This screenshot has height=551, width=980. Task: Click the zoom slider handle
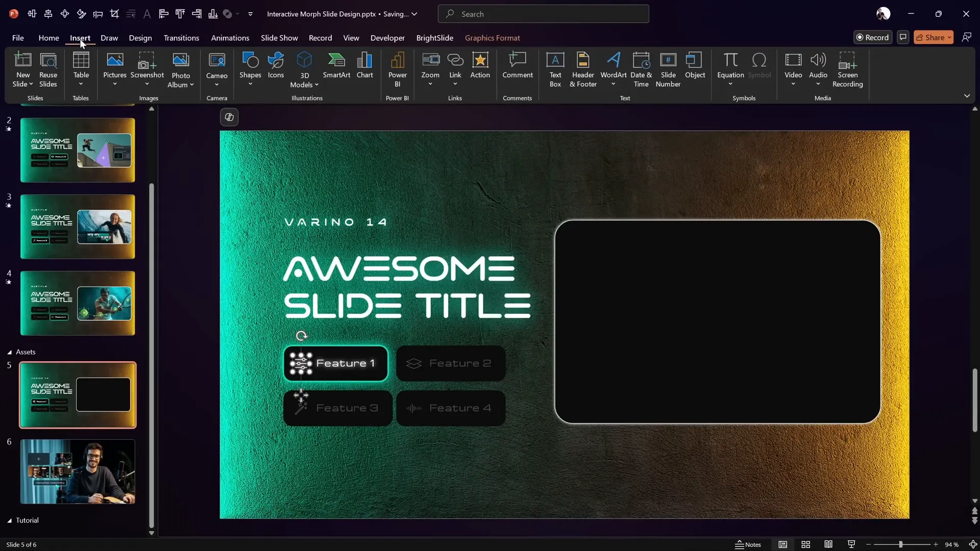click(x=900, y=544)
